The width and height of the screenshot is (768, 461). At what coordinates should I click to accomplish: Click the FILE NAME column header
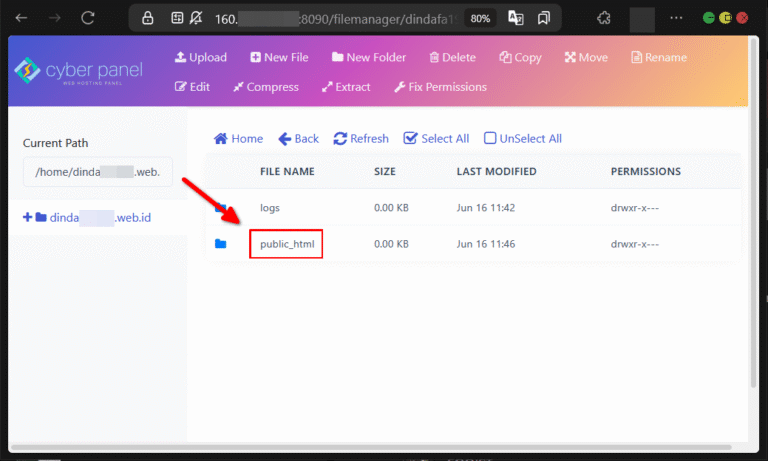287,171
